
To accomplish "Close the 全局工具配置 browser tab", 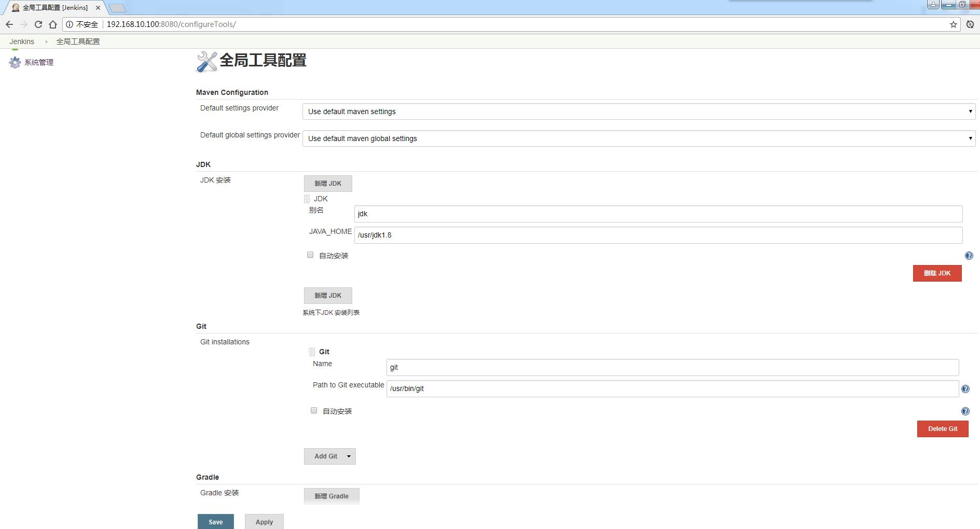I will 98,8.
